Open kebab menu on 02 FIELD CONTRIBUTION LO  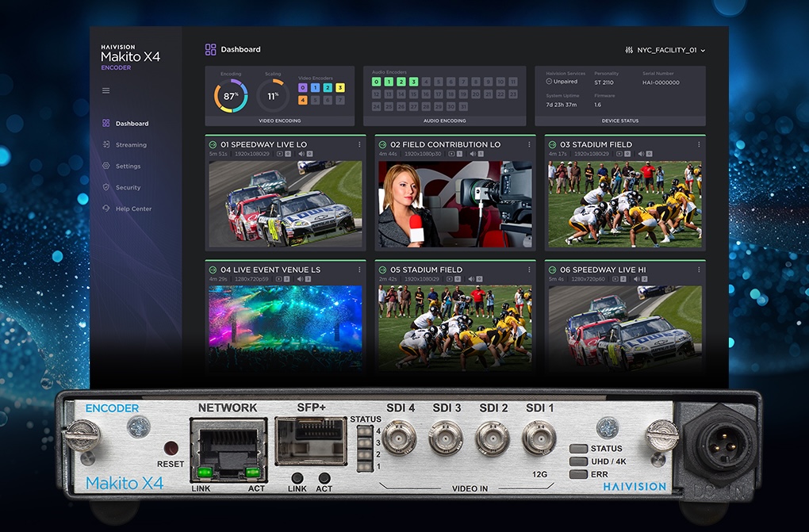click(529, 144)
